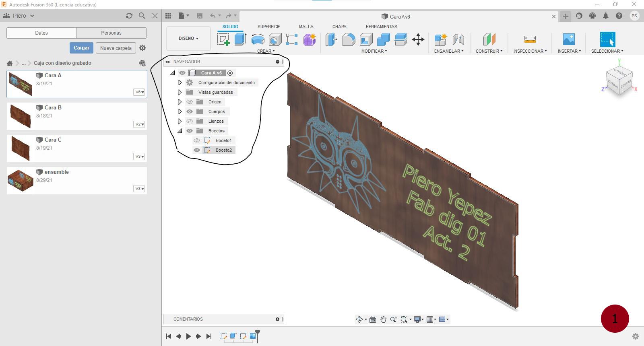Image resolution: width=644 pixels, height=346 pixels.
Task: Open the Personas tab
Action: [x=111, y=33]
